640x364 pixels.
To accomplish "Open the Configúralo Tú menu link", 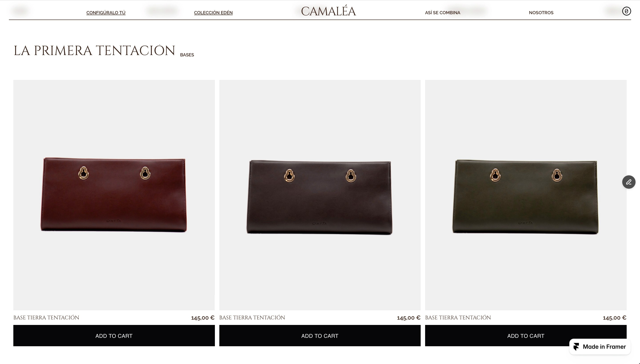I will pyautogui.click(x=106, y=13).
